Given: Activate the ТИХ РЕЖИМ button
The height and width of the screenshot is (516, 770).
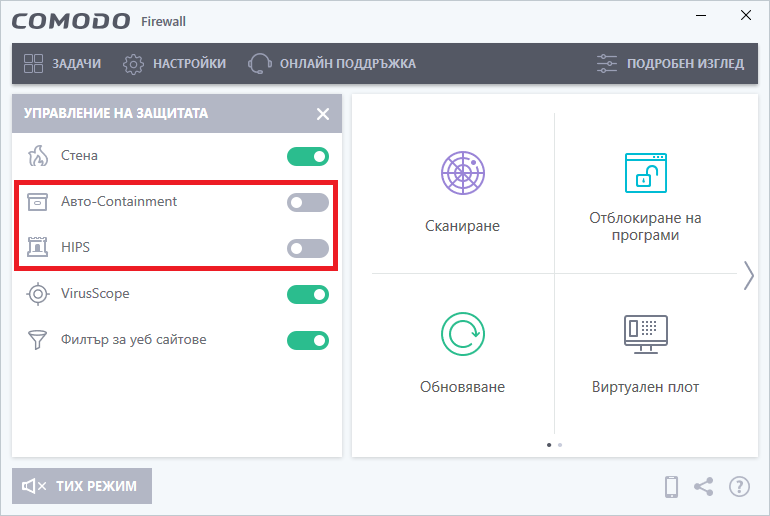Looking at the screenshot, I should 82,486.
